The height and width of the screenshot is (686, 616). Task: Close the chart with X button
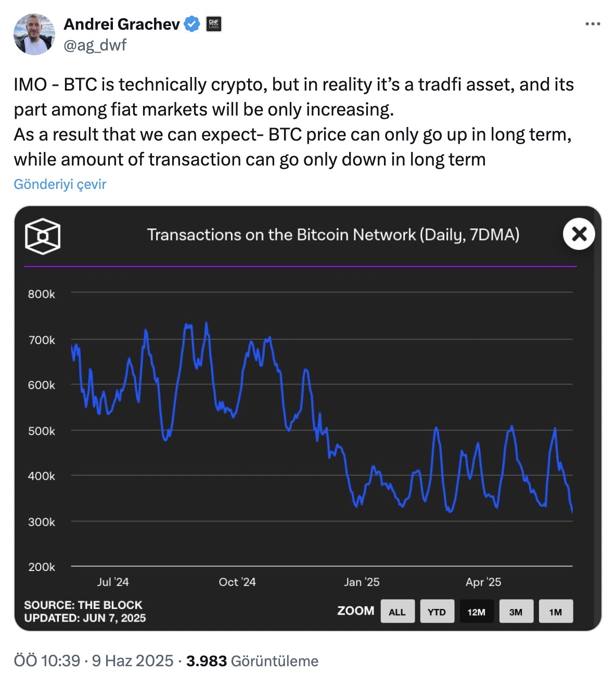[x=579, y=234]
